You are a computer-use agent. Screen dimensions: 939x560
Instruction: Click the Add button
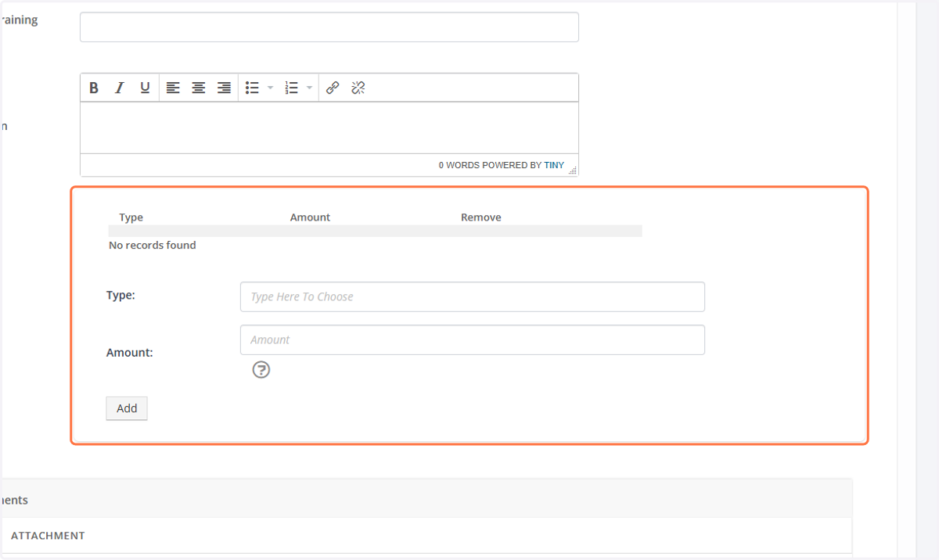click(x=127, y=408)
